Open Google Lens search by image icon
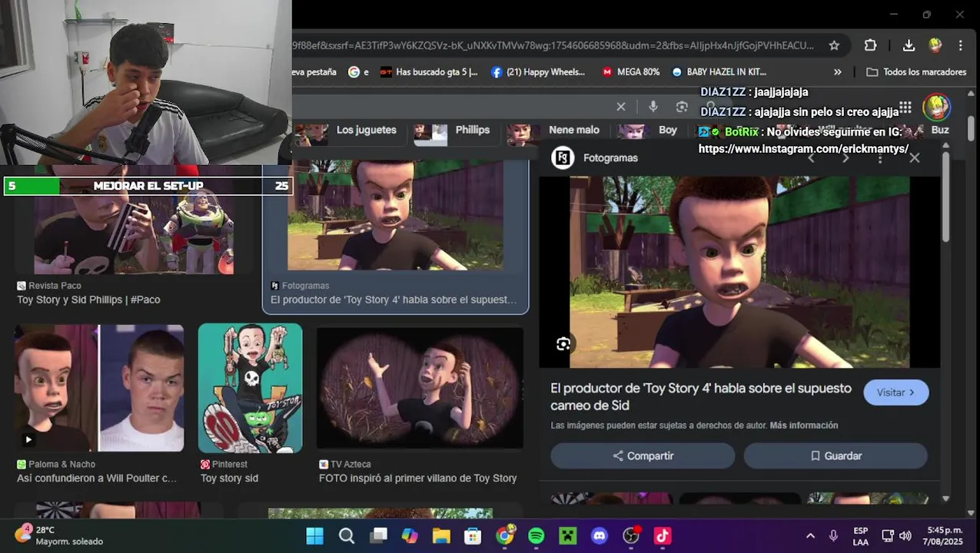The width and height of the screenshot is (980, 553). 682,107
